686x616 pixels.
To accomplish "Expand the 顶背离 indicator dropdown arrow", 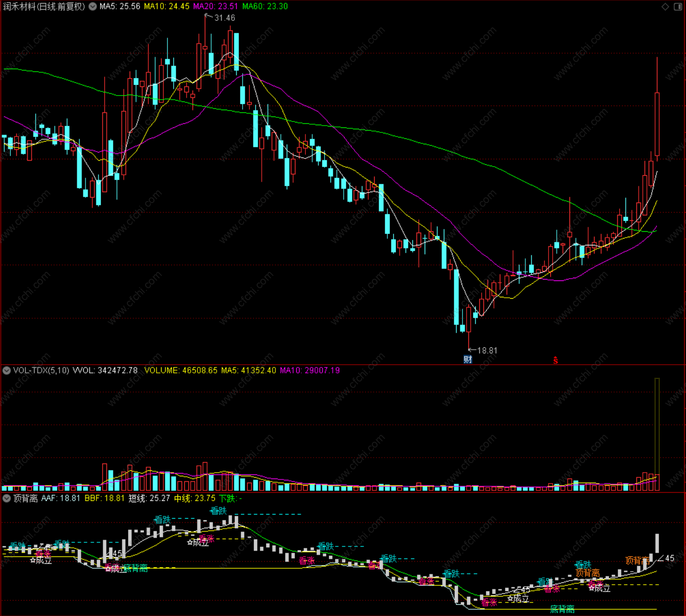I will (7, 499).
